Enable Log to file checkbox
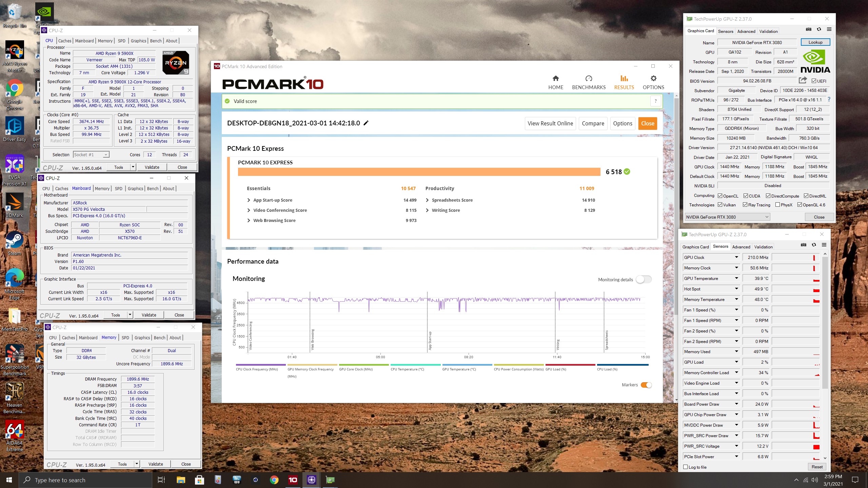The height and width of the screenshot is (488, 868). click(686, 467)
